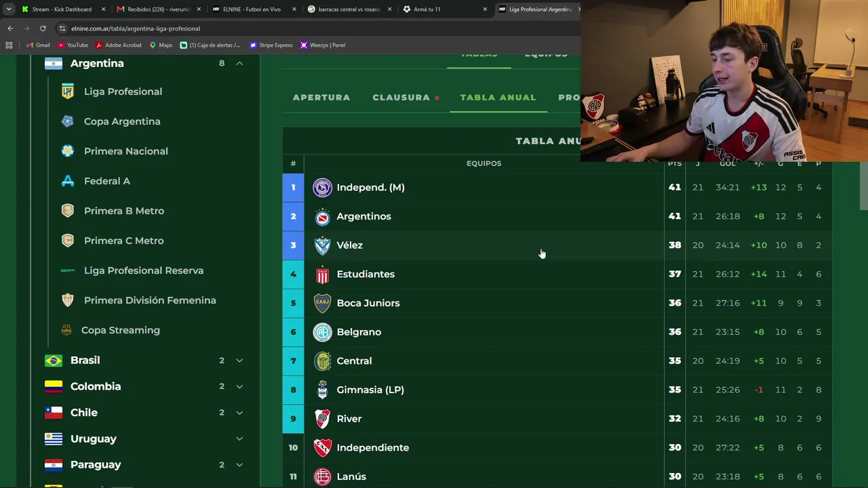868x488 pixels.
Task: Click the Colombia flag icon
Action: point(54,386)
